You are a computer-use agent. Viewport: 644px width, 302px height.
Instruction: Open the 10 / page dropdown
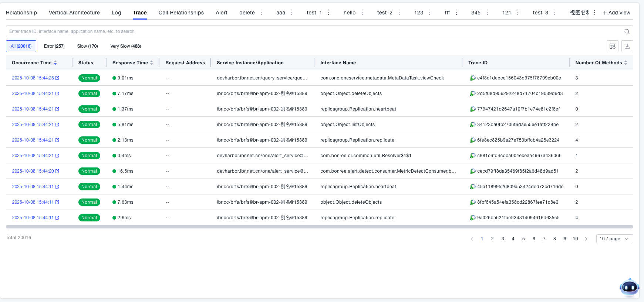click(x=614, y=239)
